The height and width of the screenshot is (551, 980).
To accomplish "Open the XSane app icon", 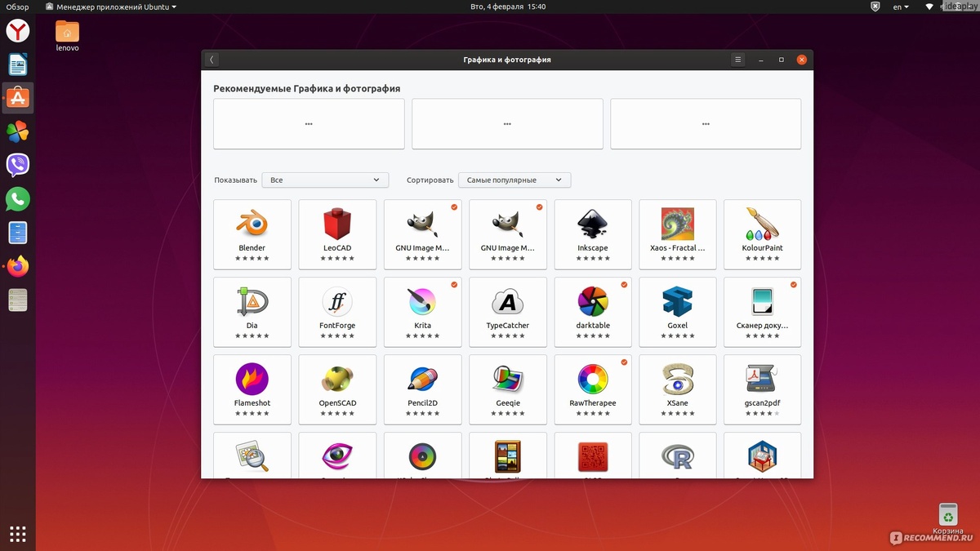I will tap(677, 379).
